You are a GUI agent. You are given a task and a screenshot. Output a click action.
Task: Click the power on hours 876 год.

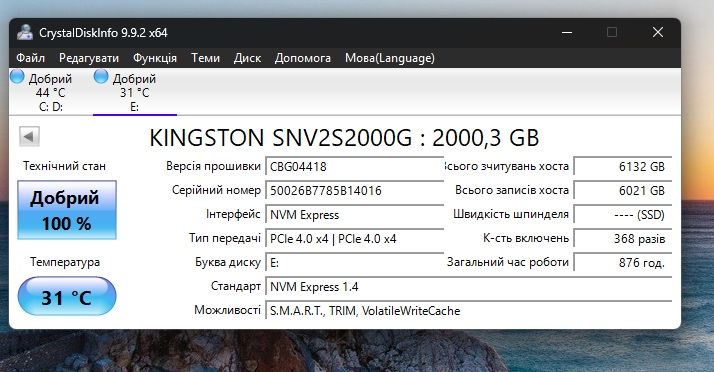pos(622,263)
